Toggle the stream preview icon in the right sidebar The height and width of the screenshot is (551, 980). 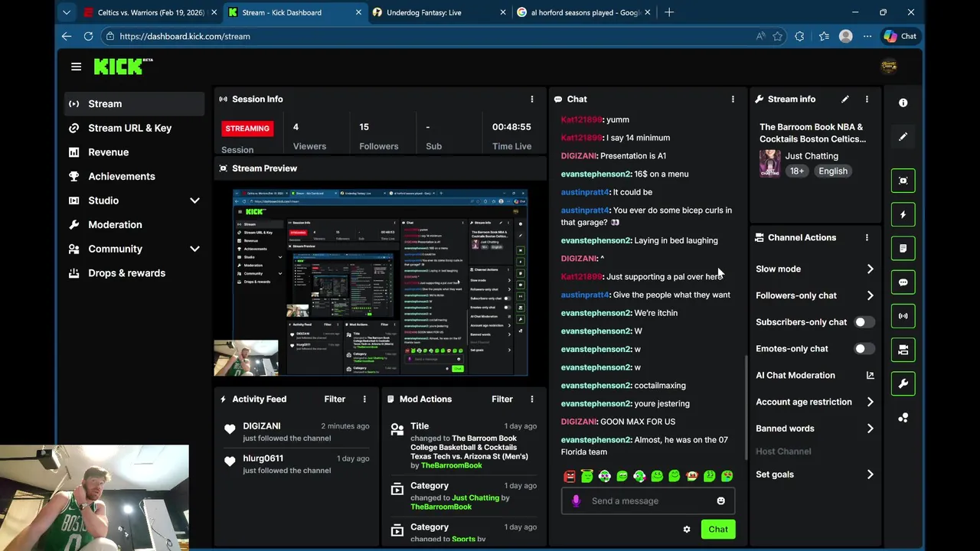(903, 181)
